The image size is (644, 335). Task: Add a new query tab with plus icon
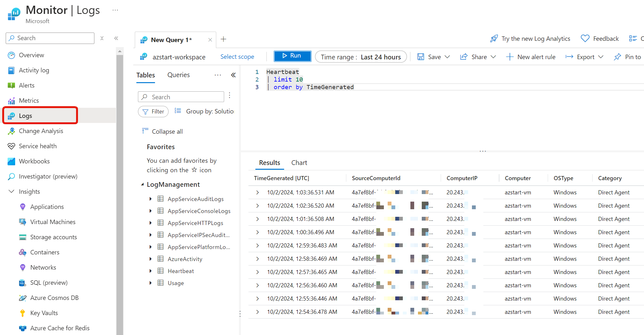click(x=224, y=39)
